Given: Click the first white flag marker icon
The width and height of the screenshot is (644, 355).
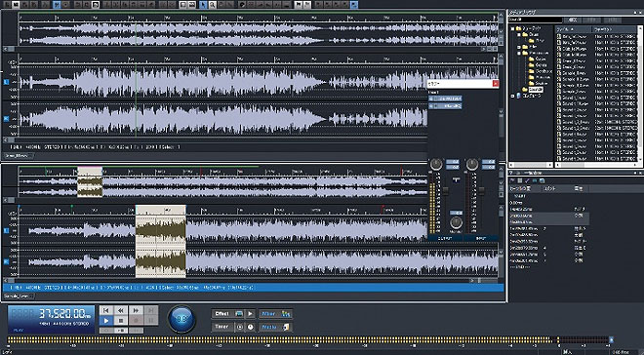Looking at the screenshot, I should point(298,5).
